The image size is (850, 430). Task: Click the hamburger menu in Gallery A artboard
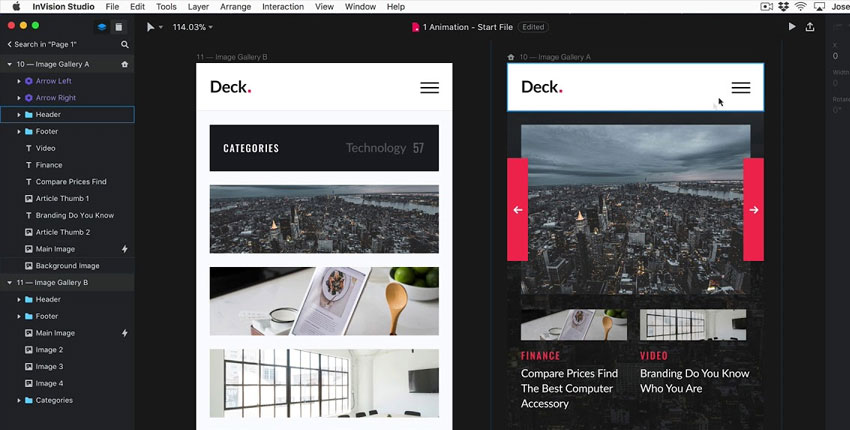coord(740,87)
